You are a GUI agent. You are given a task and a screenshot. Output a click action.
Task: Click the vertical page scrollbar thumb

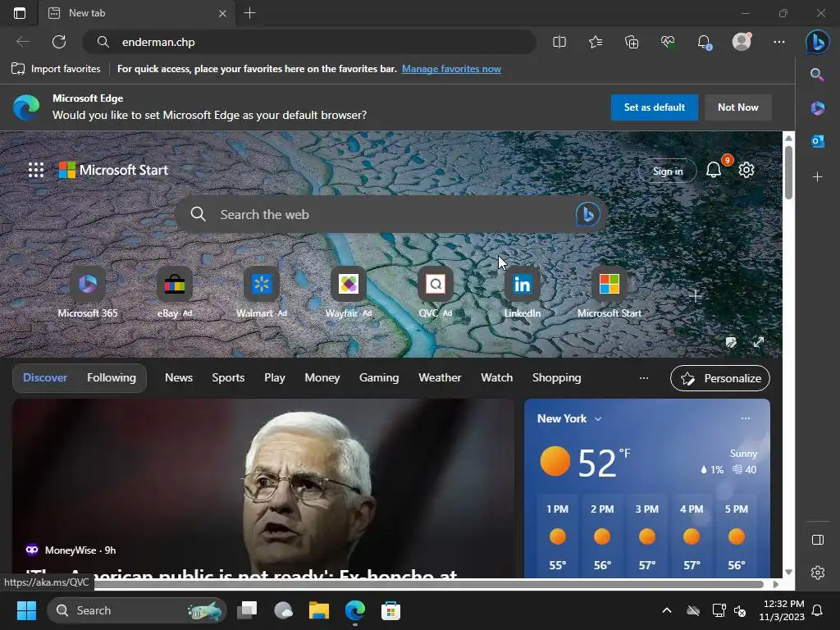pos(788,172)
